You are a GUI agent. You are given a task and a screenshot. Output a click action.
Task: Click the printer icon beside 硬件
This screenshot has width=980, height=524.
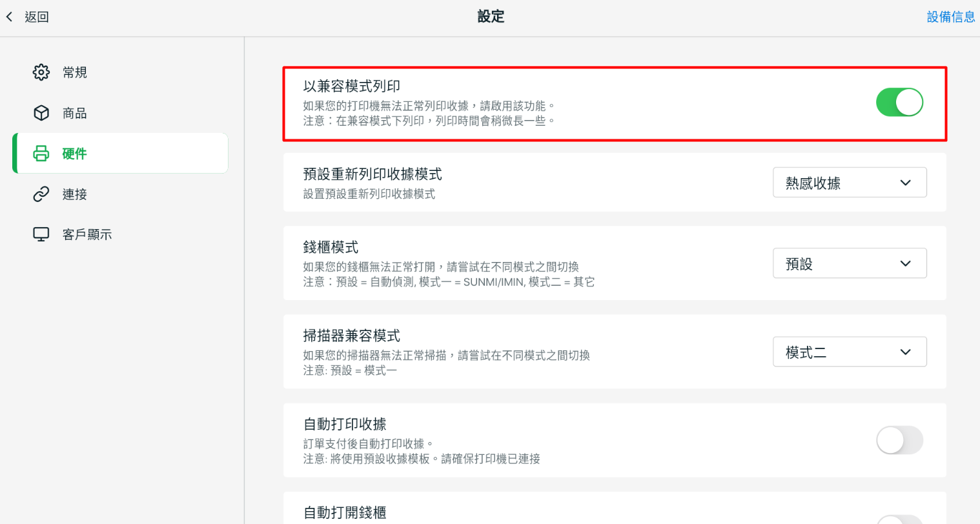pyautogui.click(x=41, y=154)
